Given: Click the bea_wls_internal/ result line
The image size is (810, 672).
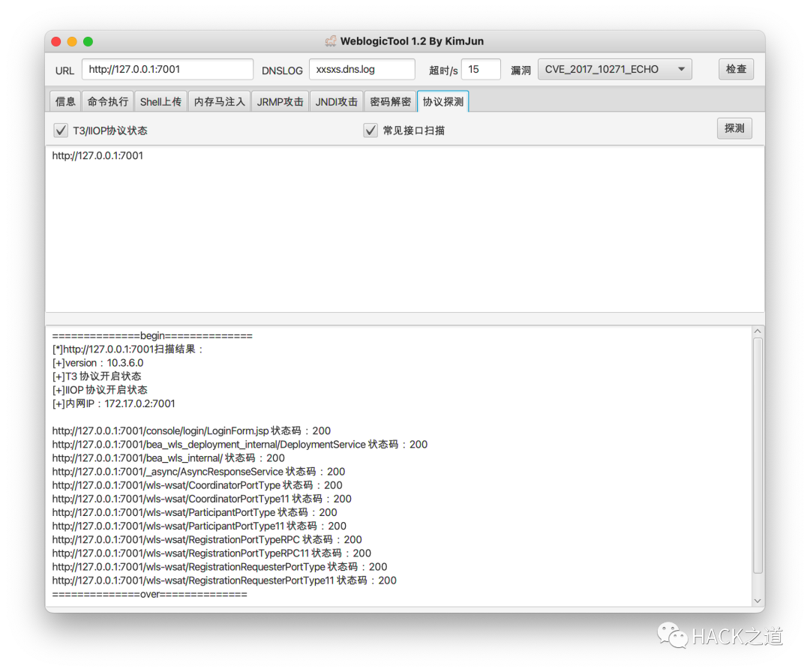Looking at the screenshot, I should tap(169, 457).
